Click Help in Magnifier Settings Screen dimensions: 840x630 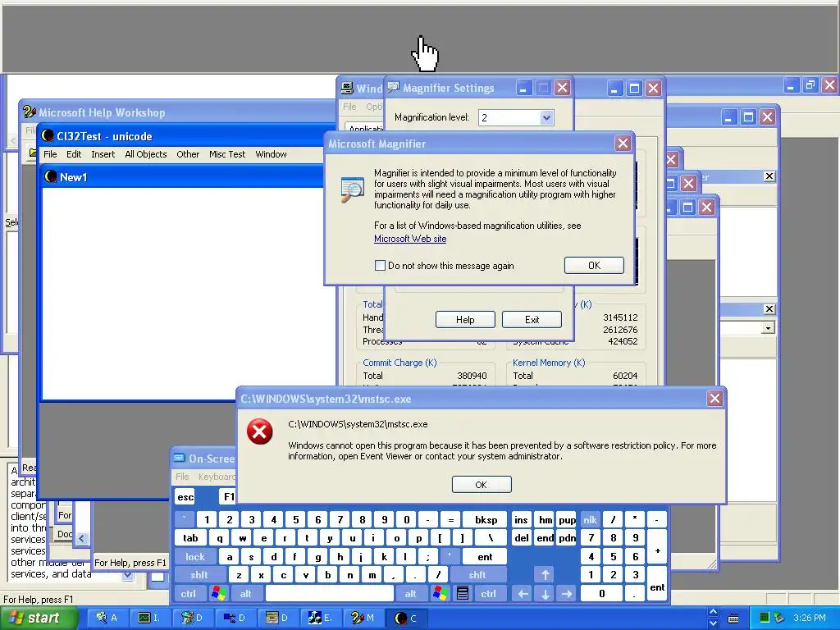(465, 319)
